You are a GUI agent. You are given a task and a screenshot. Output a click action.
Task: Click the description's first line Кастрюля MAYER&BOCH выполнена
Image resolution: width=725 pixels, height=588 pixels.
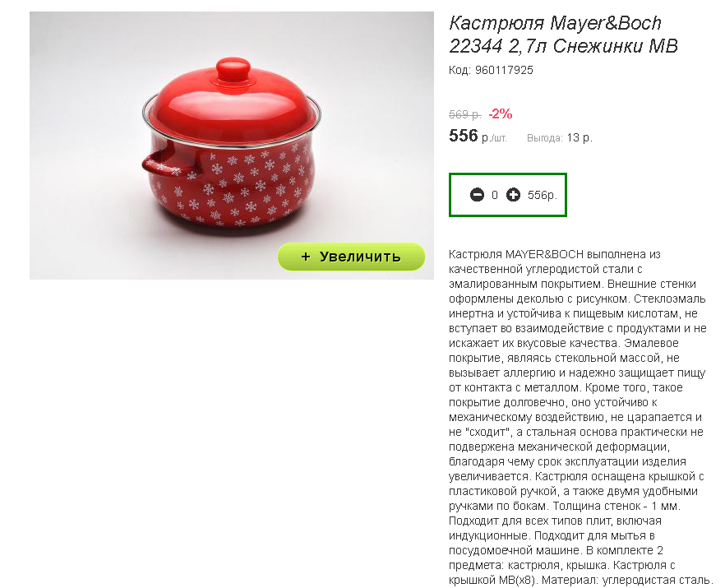coord(555,254)
